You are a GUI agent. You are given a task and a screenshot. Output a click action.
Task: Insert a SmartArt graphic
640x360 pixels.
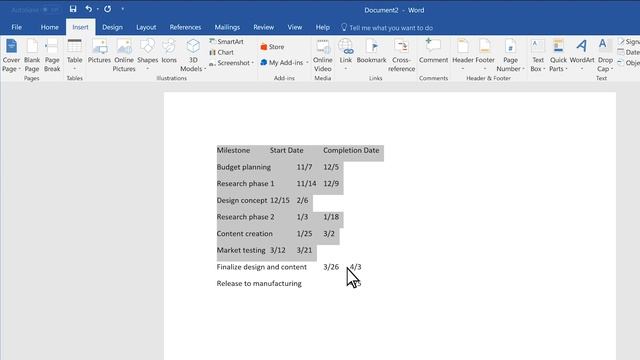[226, 42]
